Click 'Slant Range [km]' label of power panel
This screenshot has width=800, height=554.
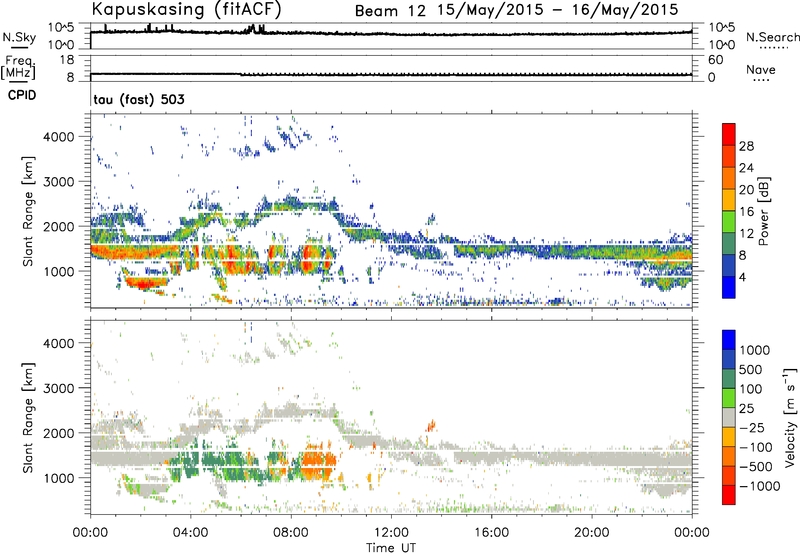[x=28, y=211]
